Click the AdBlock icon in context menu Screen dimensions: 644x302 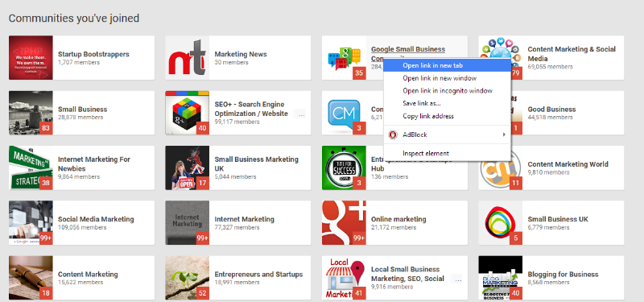point(393,134)
